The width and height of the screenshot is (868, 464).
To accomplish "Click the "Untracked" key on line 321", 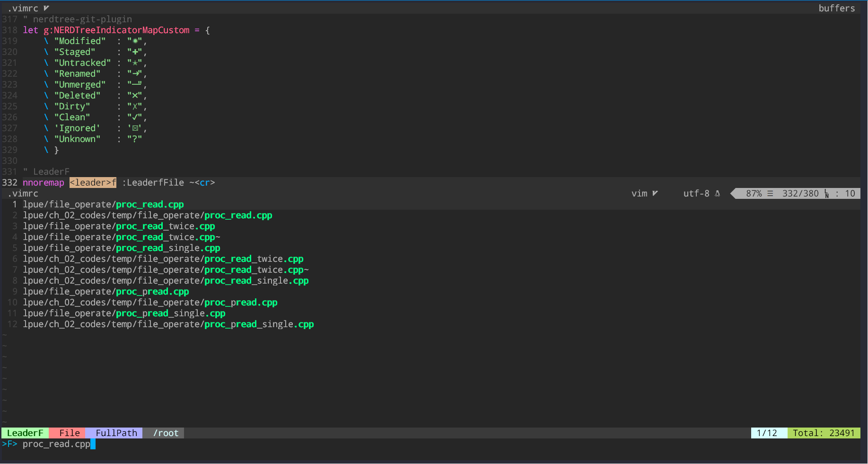I will (x=82, y=62).
